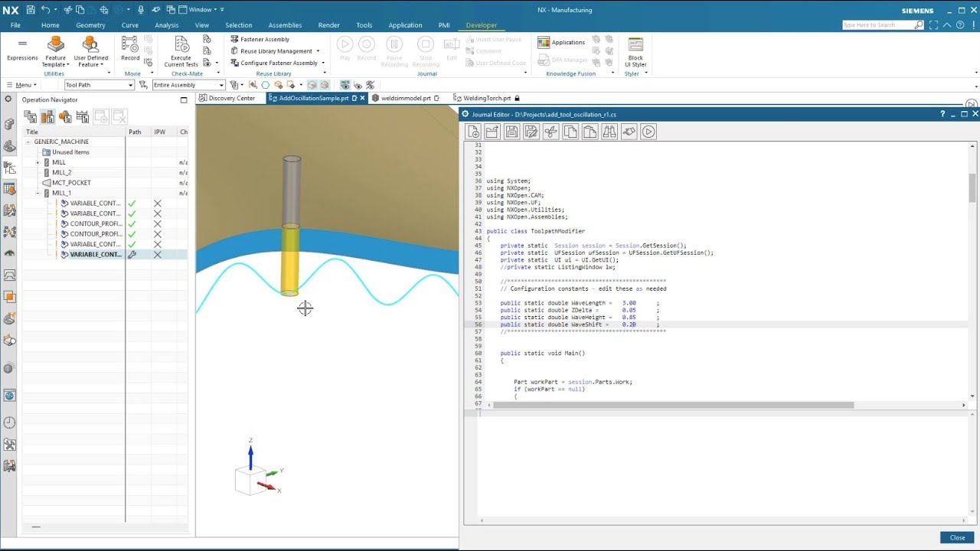Screen dimensions: 980x551
Task: Copy selected text in Journal Editor
Action: [570, 132]
